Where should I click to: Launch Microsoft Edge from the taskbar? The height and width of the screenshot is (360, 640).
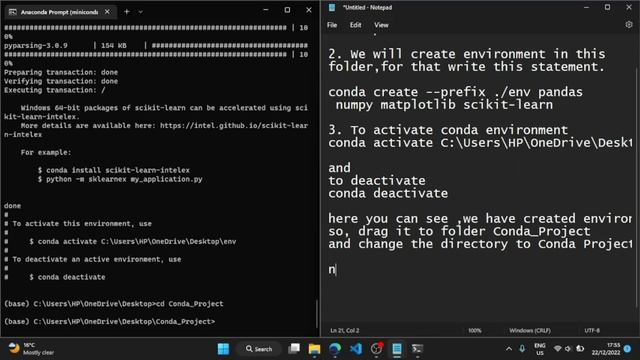point(335,349)
